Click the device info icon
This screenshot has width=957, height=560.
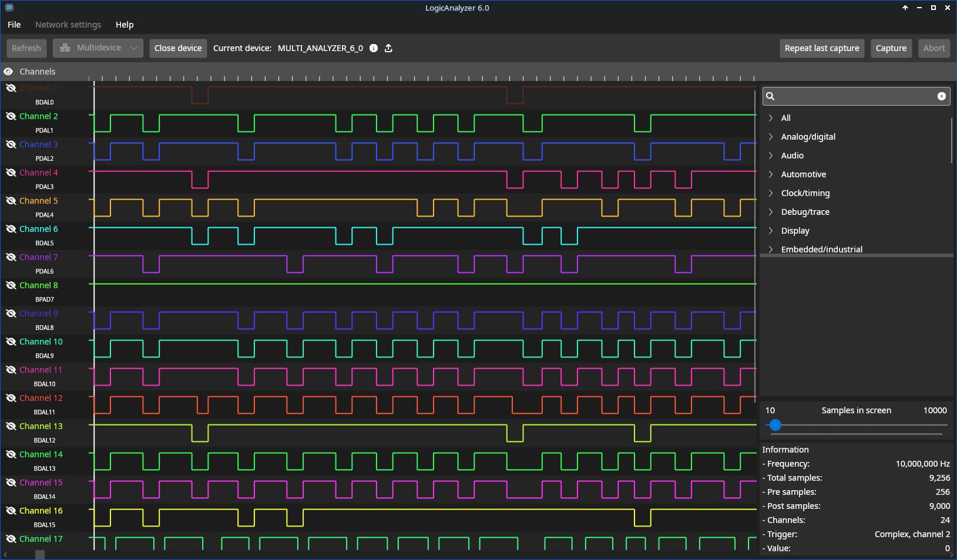pos(374,48)
